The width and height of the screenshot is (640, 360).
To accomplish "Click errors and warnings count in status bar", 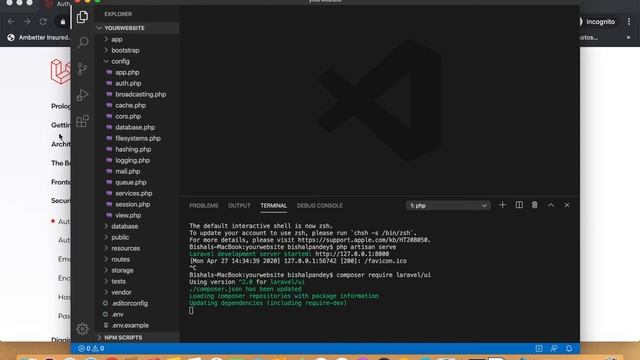I will (x=91, y=349).
